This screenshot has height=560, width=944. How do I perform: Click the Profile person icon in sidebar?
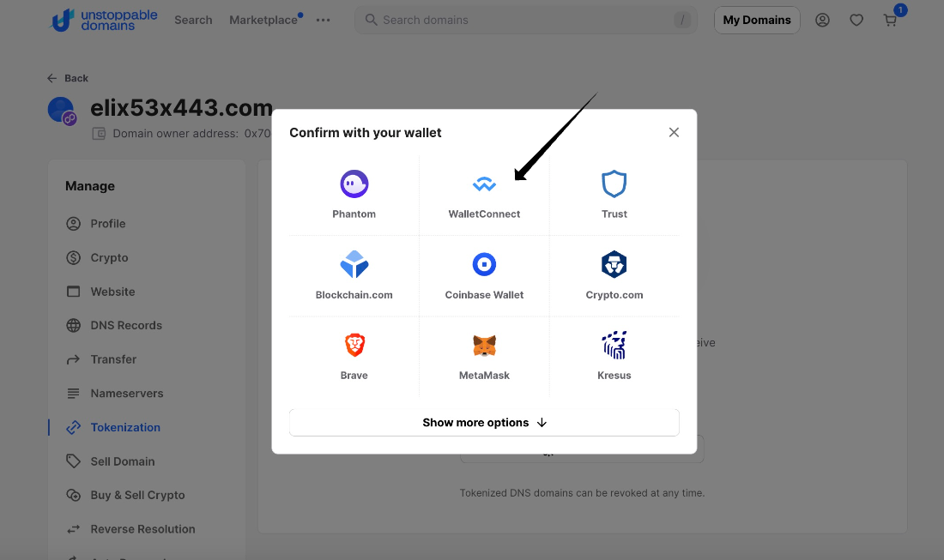click(74, 224)
